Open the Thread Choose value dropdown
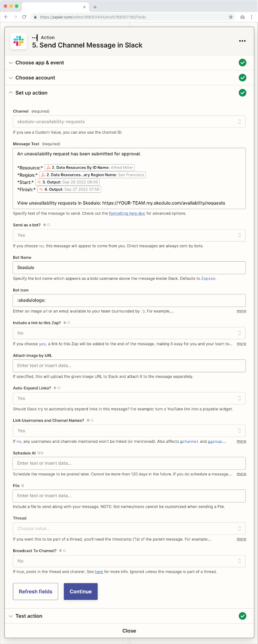 point(129,528)
